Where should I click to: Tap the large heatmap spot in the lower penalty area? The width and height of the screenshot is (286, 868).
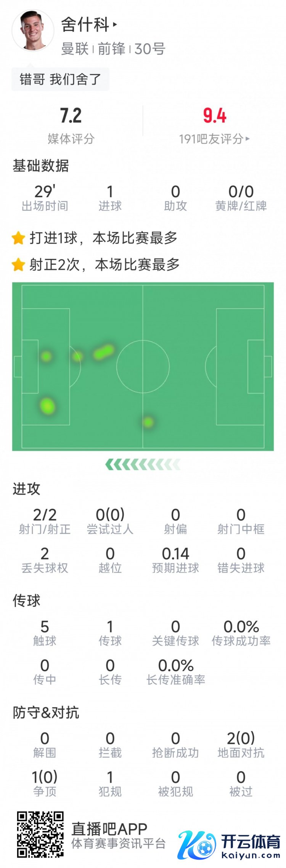(47, 406)
